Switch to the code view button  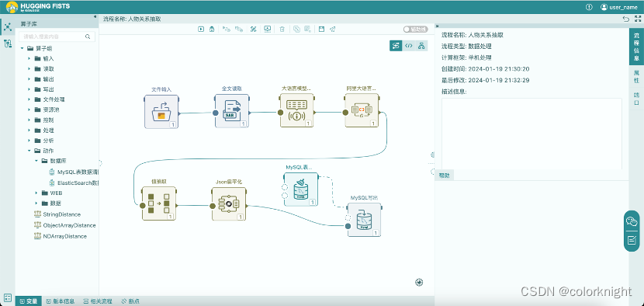pyautogui.click(x=409, y=46)
